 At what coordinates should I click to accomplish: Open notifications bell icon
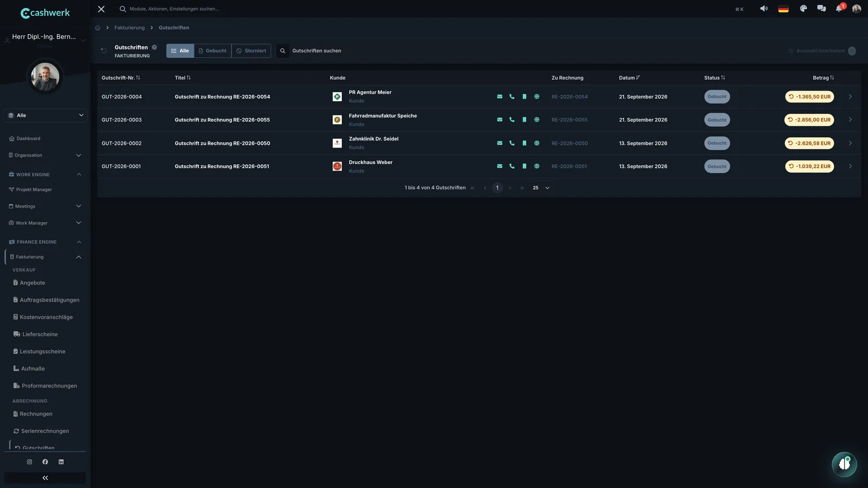pos(839,9)
